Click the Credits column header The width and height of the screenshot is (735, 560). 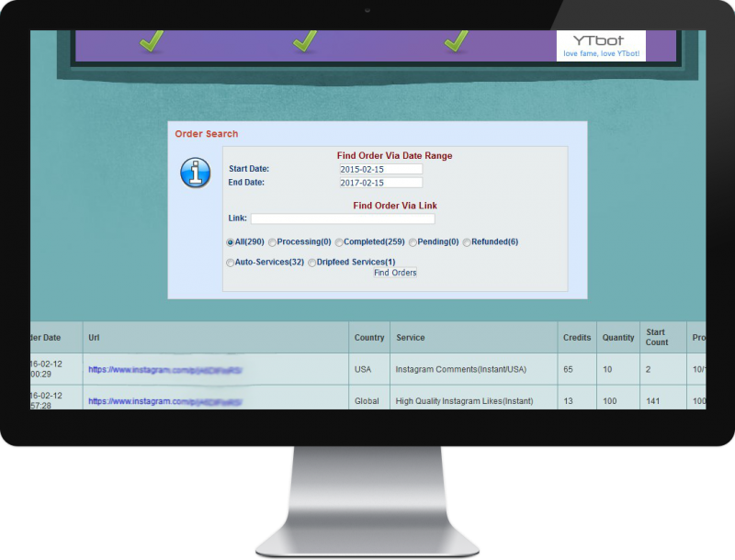(577, 338)
